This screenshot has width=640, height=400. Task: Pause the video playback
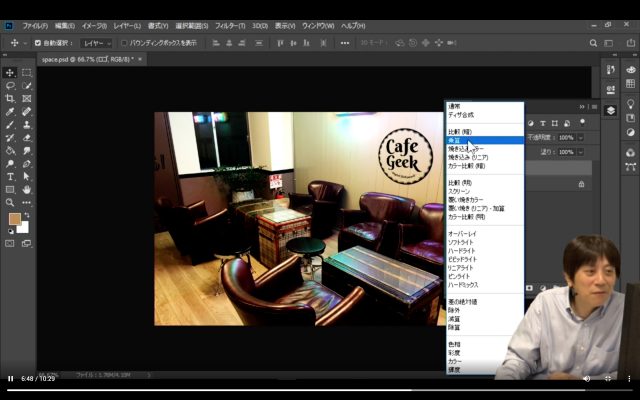click(x=11, y=378)
